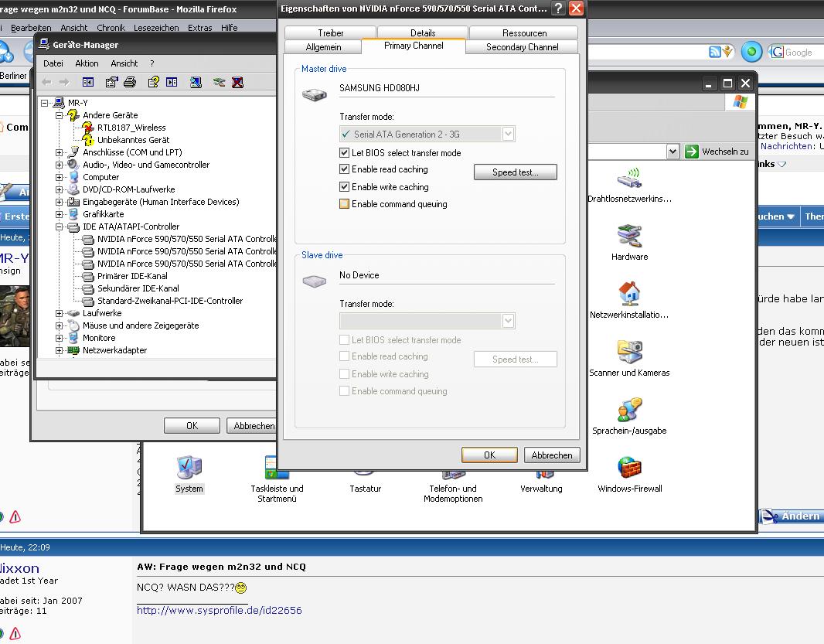Click the RTL8187_Wireless device icon
Image resolution: width=824 pixels, height=644 pixels.
[x=88, y=128]
